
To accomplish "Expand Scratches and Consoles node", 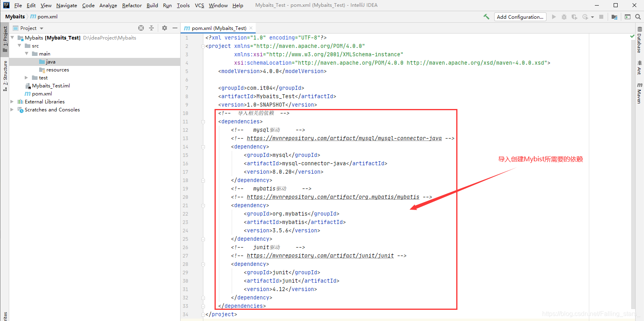I will coord(12,109).
